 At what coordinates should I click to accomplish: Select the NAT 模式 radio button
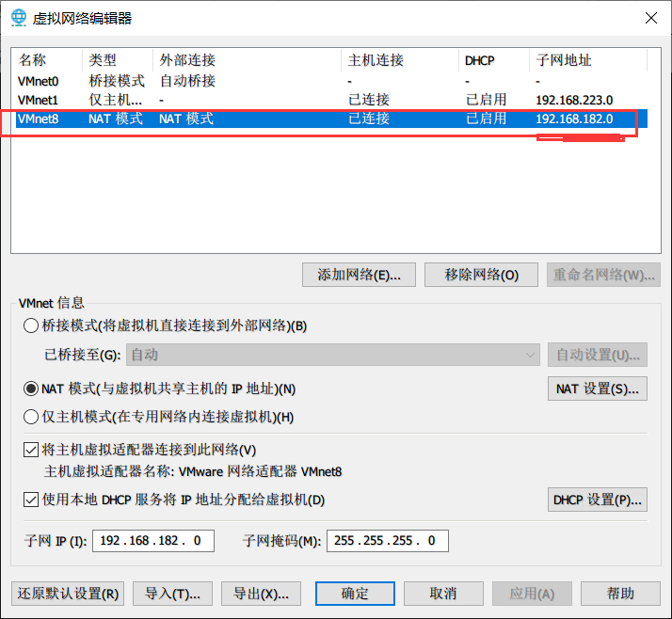pyautogui.click(x=31, y=389)
